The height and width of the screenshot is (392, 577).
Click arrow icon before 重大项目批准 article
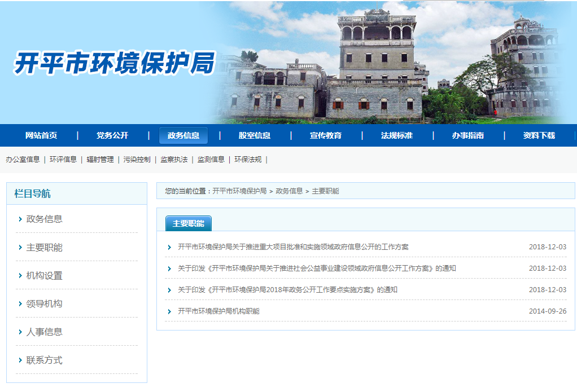coord(169,247)
